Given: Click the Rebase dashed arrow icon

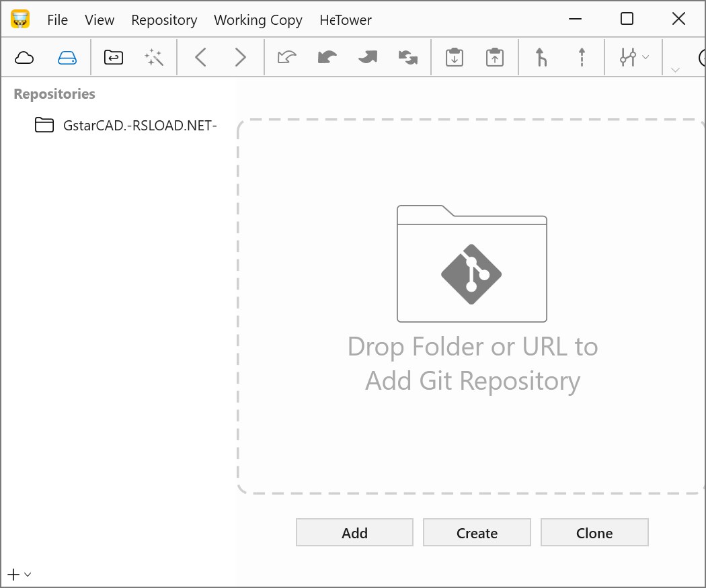Looking at the screenshot, I should click(582, 58).
